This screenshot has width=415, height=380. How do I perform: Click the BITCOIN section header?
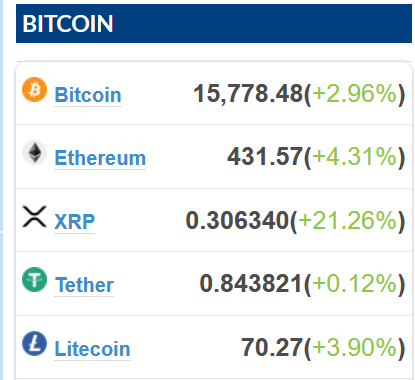[214, 24]
